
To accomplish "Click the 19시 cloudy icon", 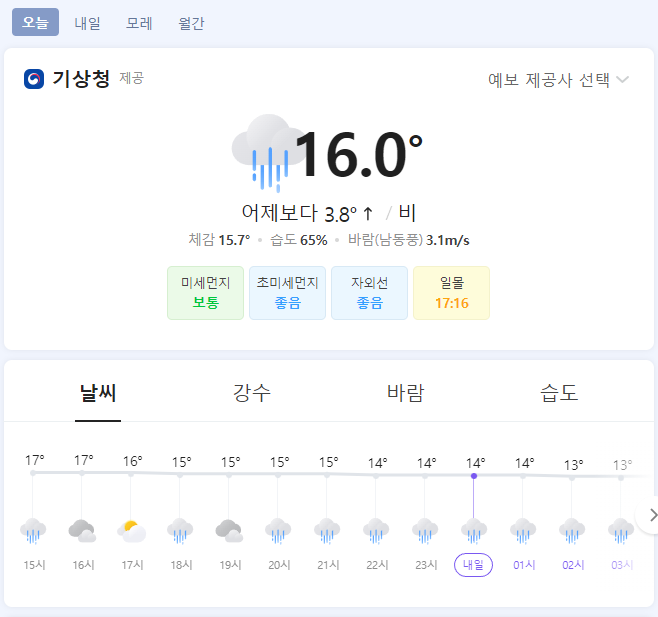I will [229, 530].
